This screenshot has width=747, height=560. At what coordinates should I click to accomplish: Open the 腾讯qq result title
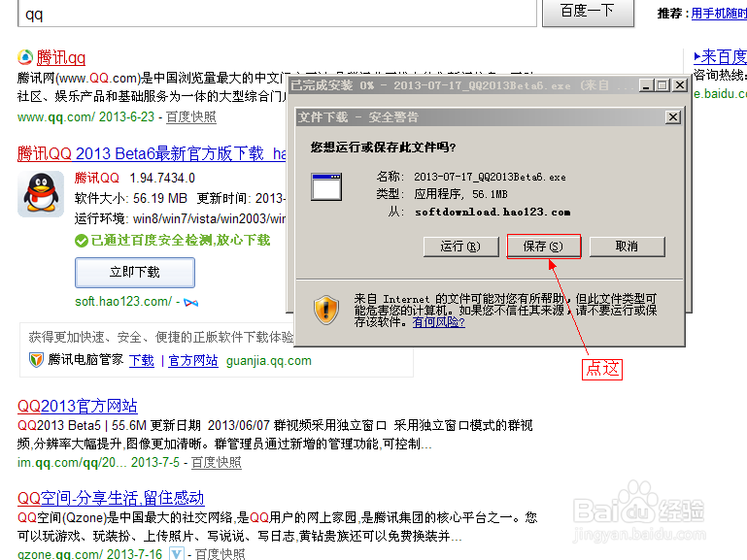(61, 57)
